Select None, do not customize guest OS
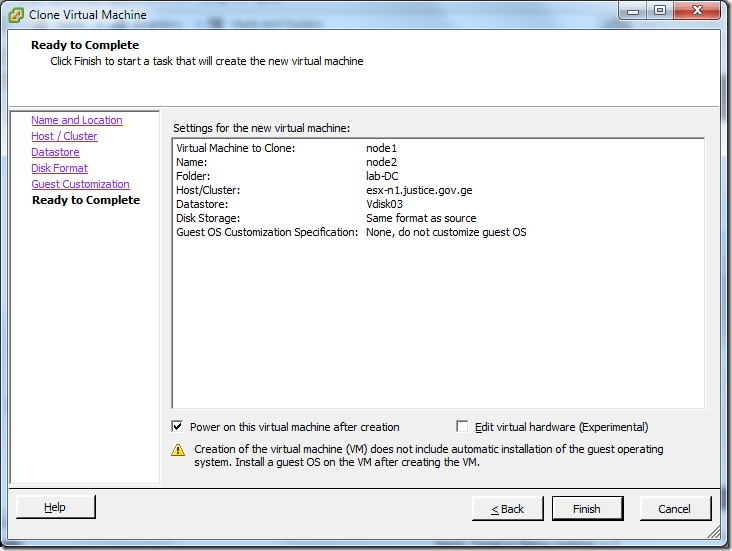 pyautogui.click(x=446, y=232)
